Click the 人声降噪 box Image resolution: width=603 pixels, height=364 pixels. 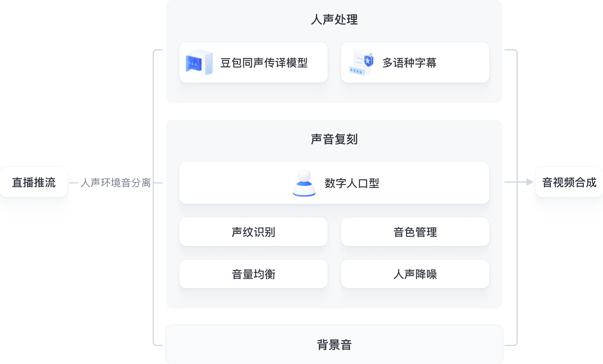415,274
